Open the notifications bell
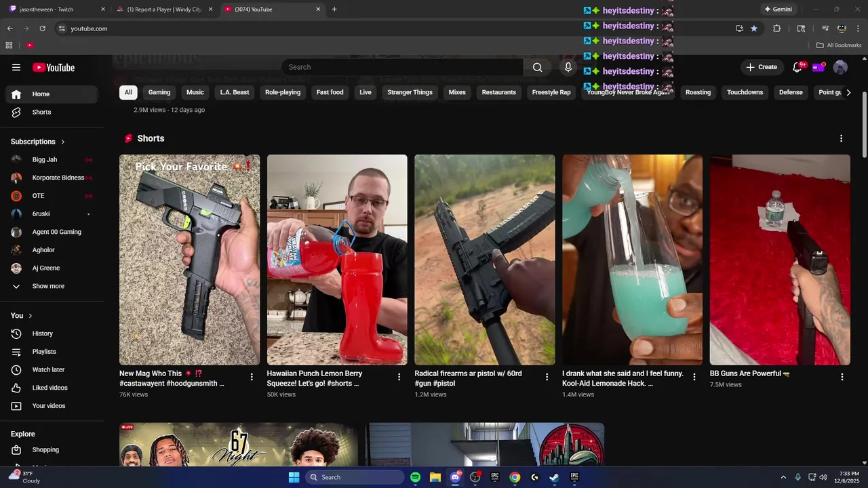 point(797,67)
